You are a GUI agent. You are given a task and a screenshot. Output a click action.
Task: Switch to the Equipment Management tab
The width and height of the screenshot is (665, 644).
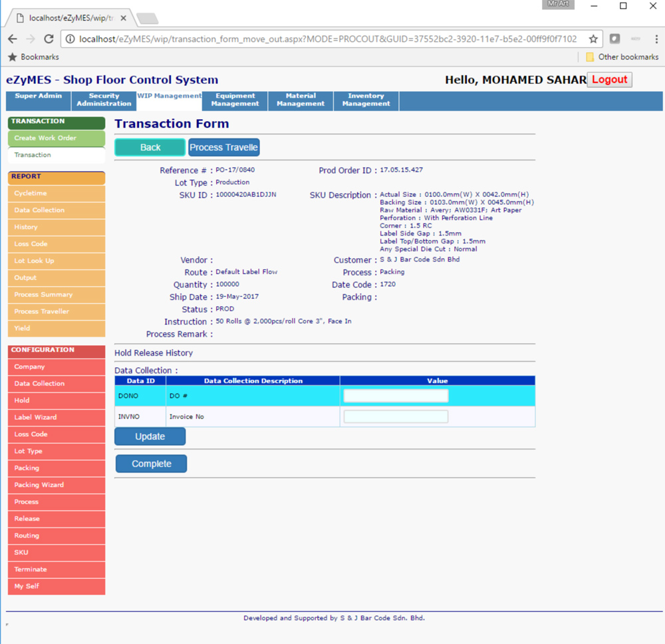(235, 100)
